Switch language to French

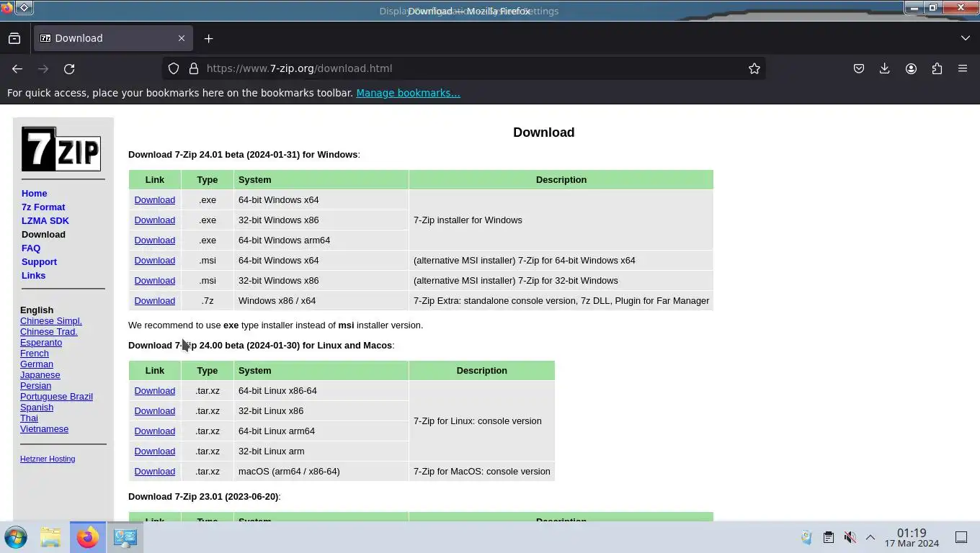click(35, 353)
